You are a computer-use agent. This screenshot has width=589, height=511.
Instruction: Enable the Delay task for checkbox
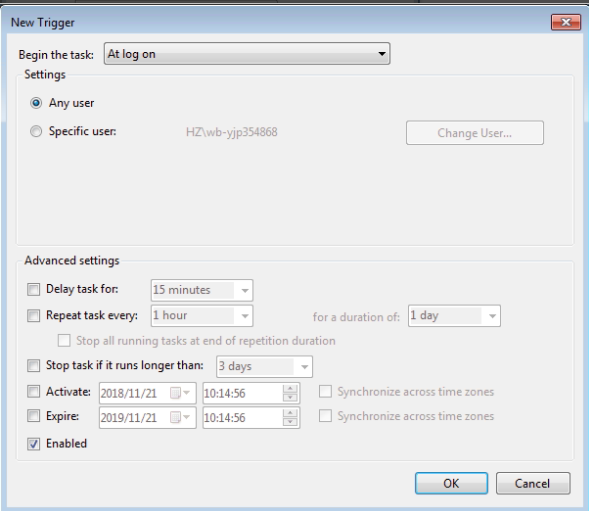click(33, 289)
